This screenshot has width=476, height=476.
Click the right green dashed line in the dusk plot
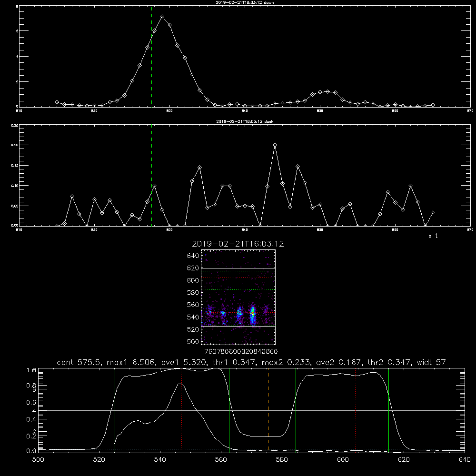[x=263, y=175]
